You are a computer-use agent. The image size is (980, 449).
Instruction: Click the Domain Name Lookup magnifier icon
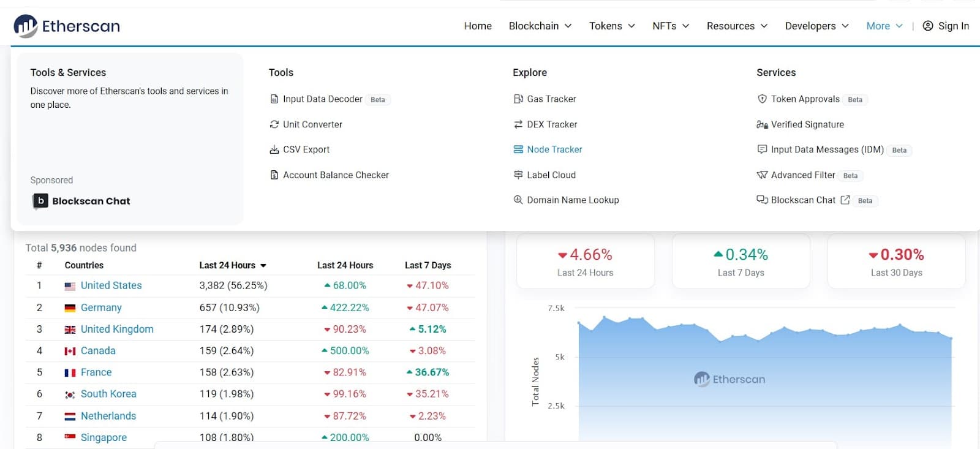[x=518, y=200]
